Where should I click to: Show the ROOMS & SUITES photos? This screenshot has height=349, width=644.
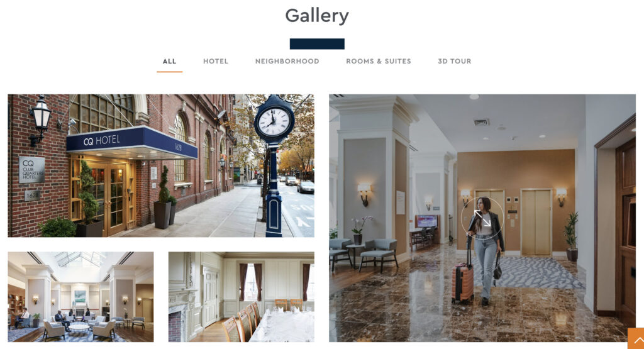coord(378,61)
